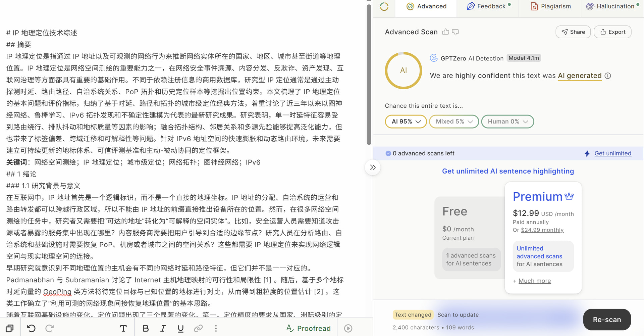
Task: Collapse the side panel with double chevron
Action: click(373, 167)
